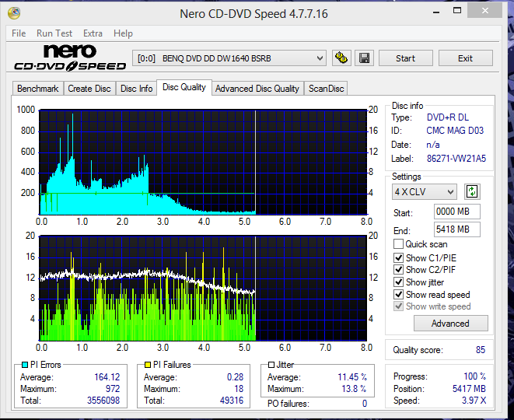Click PI Errors maximum 972
Viewport: 514px width, 420px height.
113,389
